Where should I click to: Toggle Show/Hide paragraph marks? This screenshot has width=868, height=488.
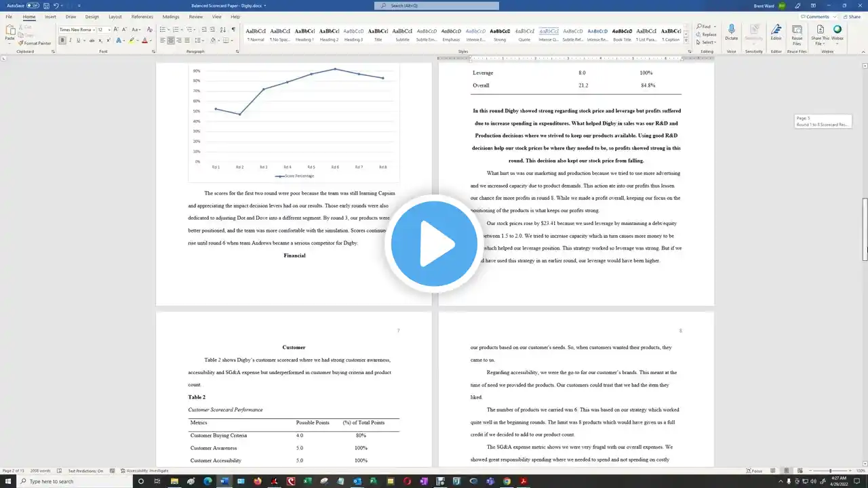tap(233, 30)
